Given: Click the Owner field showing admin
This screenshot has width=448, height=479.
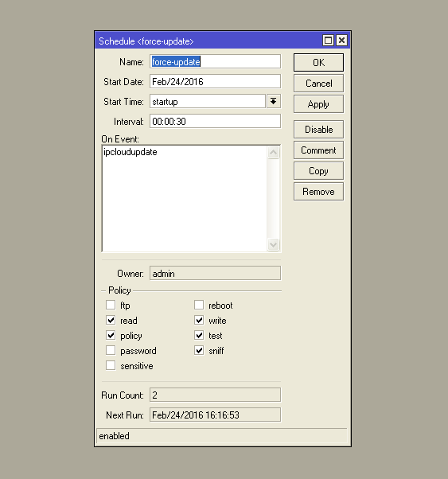Looking at the screenshot, I should click(215, 273).
